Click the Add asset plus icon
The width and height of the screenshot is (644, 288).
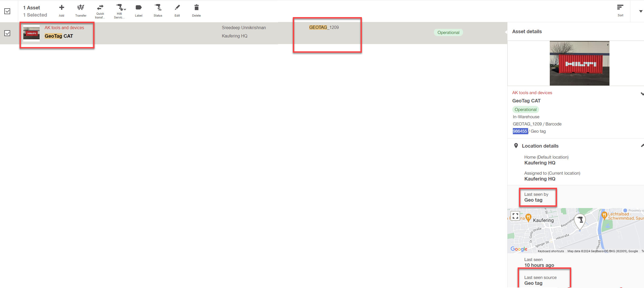tap(62, 8)
